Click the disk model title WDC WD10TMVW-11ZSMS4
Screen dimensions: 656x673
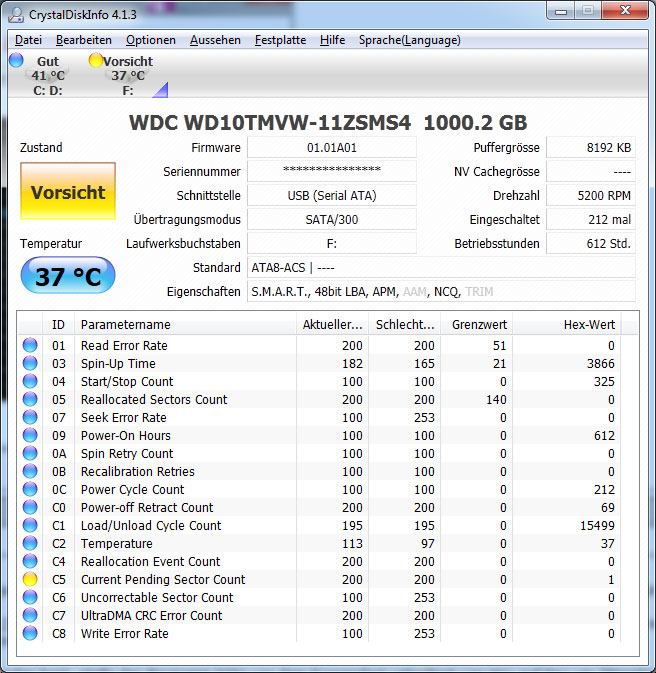tap(270, 123)
